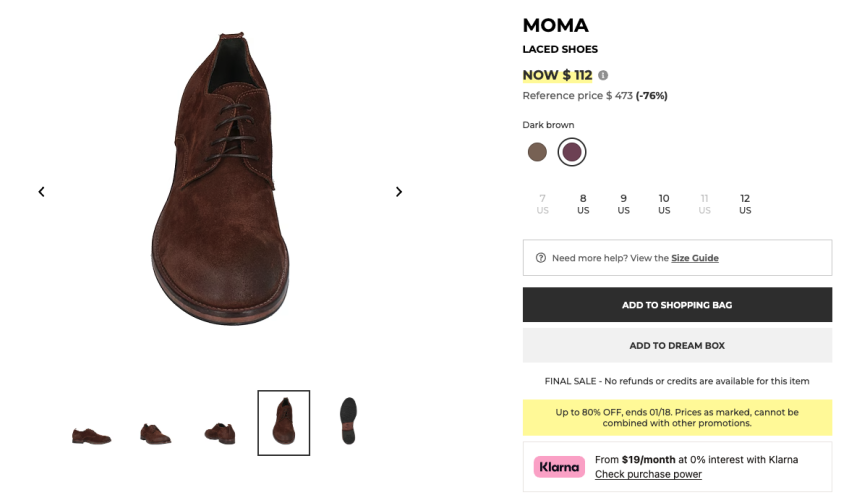
Task: Choose size 8 US
Action: [583, 204]
